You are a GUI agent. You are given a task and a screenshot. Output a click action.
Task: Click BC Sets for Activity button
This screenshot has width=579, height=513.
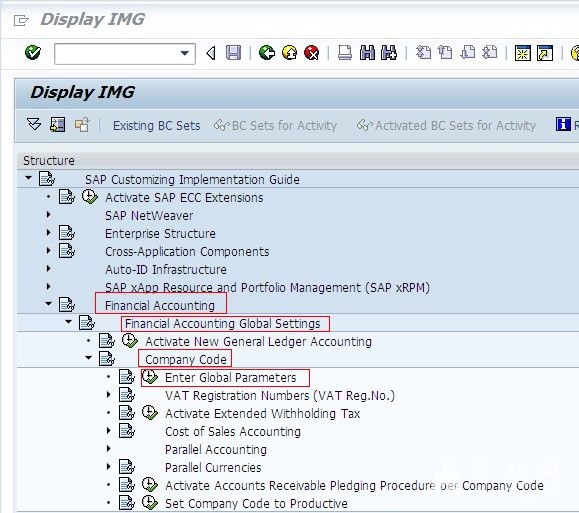[x=275, y=126]
